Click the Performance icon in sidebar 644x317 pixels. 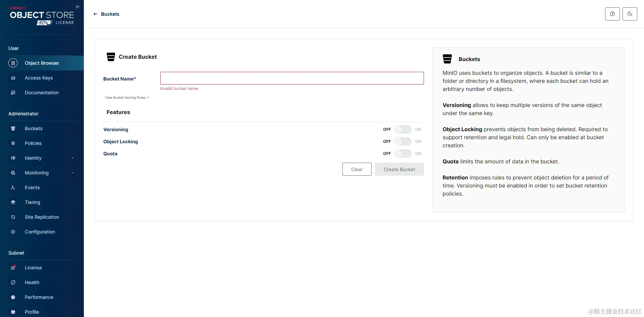point(13,297)
